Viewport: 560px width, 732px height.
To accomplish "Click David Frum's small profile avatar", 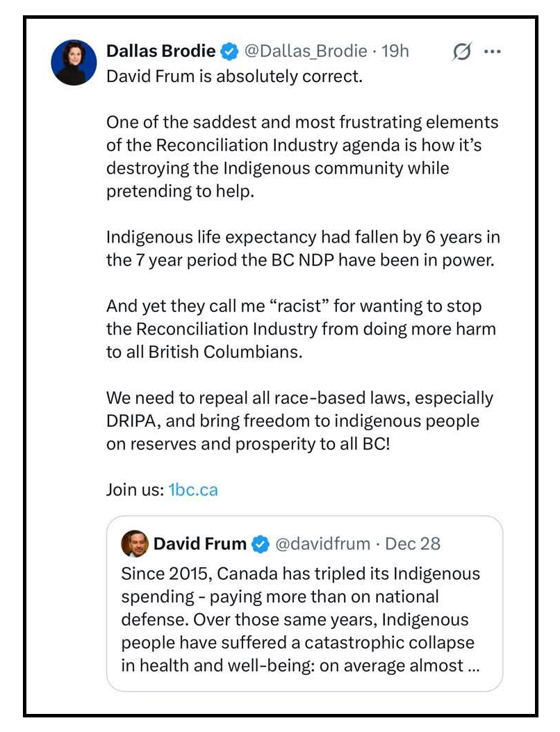I will click(x=134, y=544).
